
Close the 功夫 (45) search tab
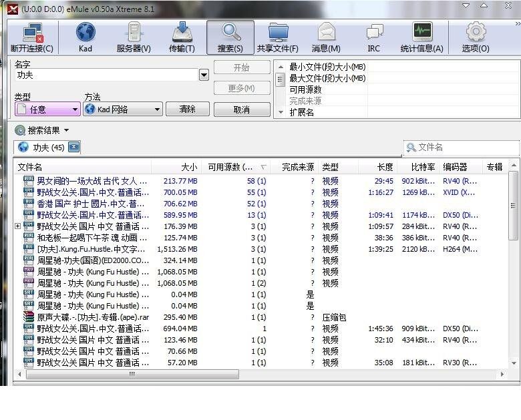click(x=73, y=147)
